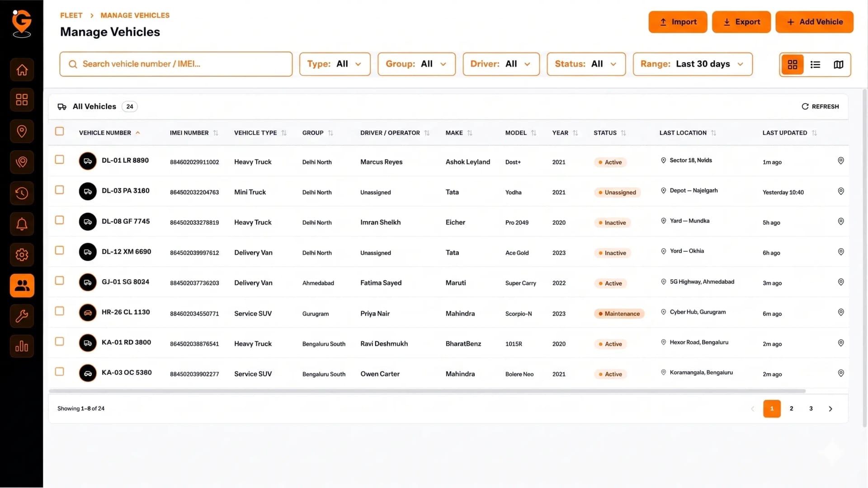Tick the select-all checkbox in table header
Screen dimensions: 868x488
click(x=59, y=131)
